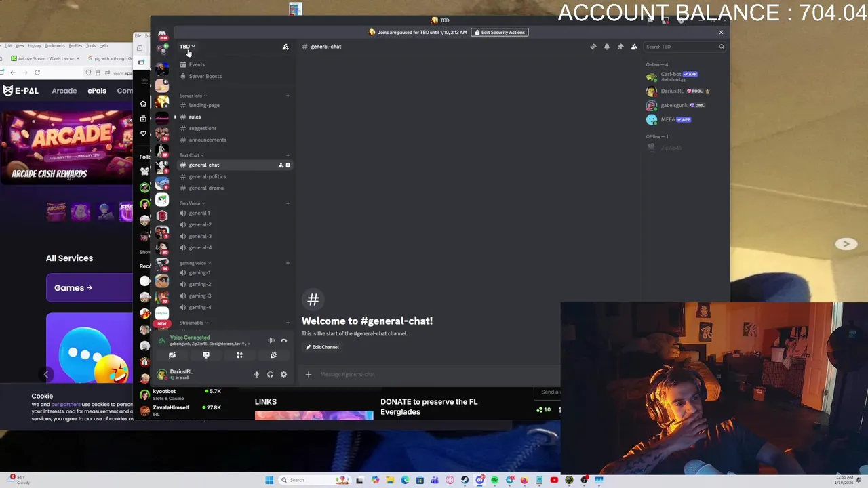The width and height of the screenshot is (868, 488).
Task: Click Edit Security Actions button
Action: [500, 32]
